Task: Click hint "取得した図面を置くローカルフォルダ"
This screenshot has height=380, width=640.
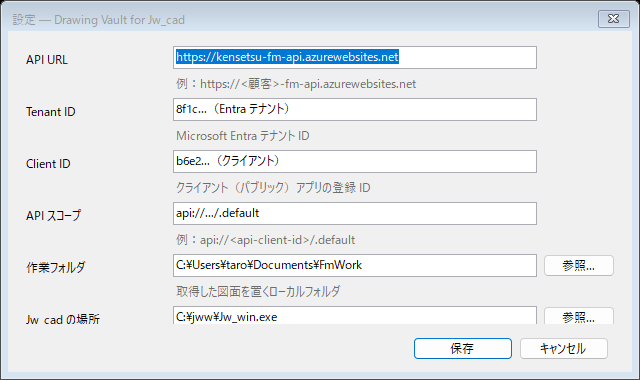Action: [x=258, y=291]
